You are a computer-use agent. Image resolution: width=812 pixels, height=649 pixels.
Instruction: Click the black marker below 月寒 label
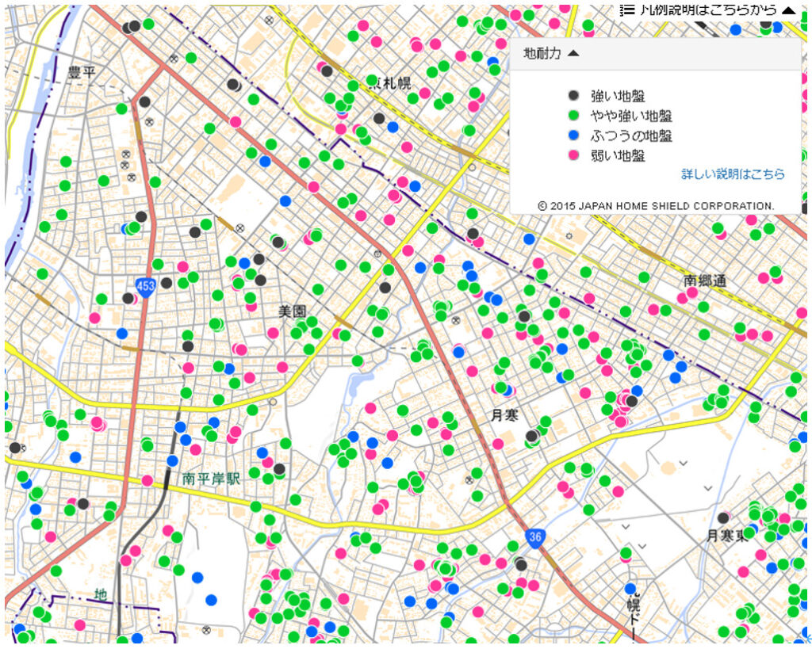click(x=531, y=436)
